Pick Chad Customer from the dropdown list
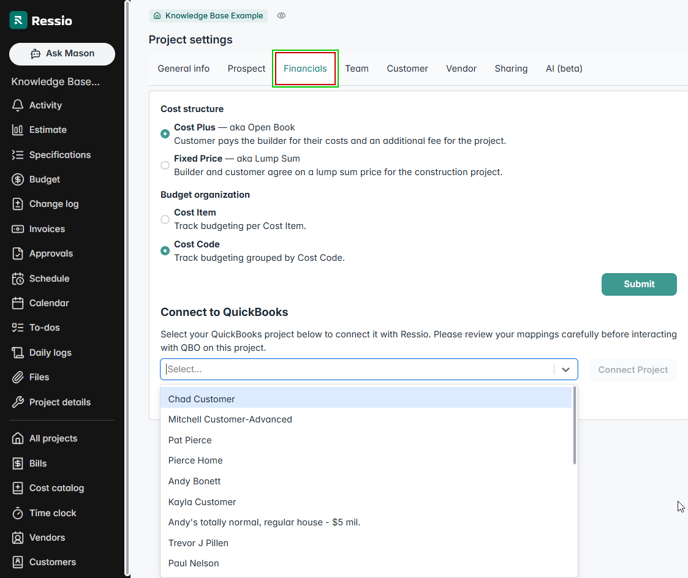Screen dimensions: 688x578 (202, 399)
